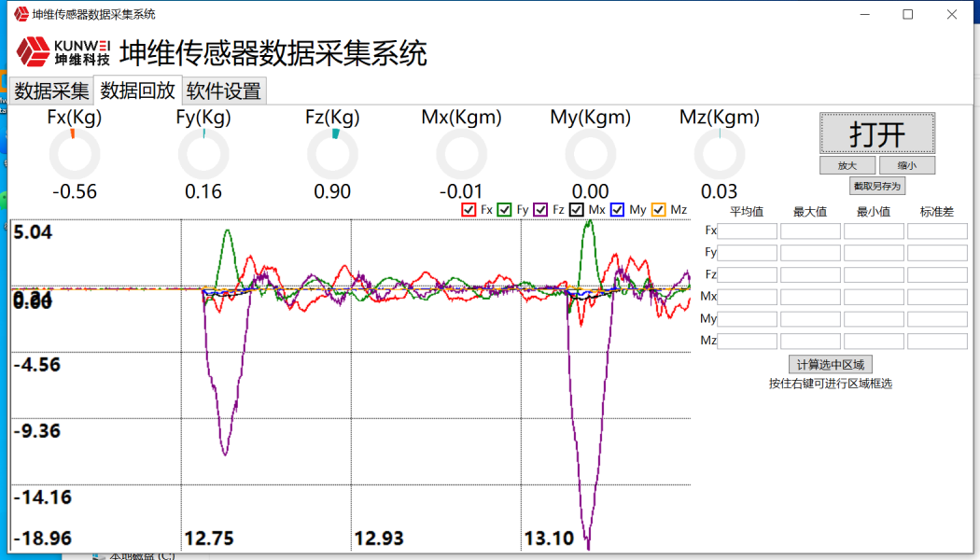The width and height of the screenshot is (980, 560).
Task: Hide the purple Fz curve
Action: [540, 210]
